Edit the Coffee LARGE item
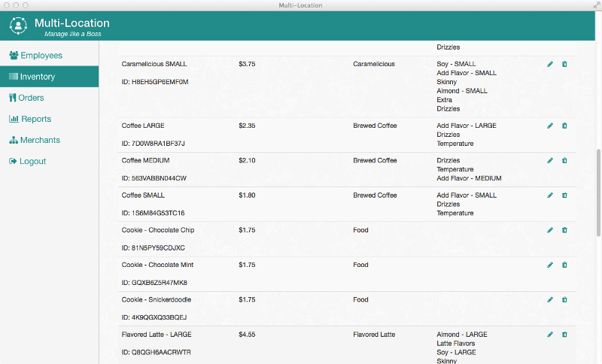 coord(550,126)
